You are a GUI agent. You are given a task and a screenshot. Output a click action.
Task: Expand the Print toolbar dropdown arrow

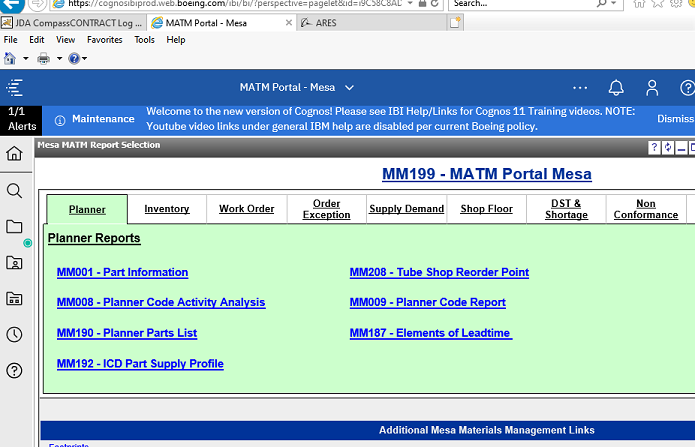coord(59,58)
